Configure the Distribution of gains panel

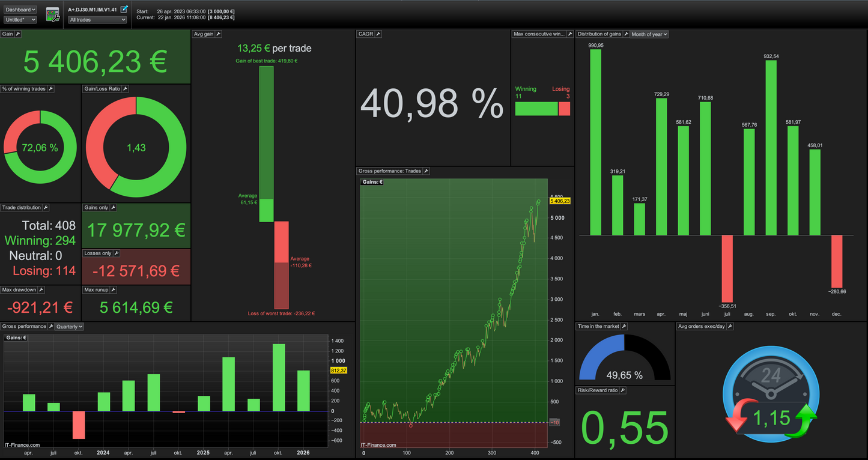626,34
